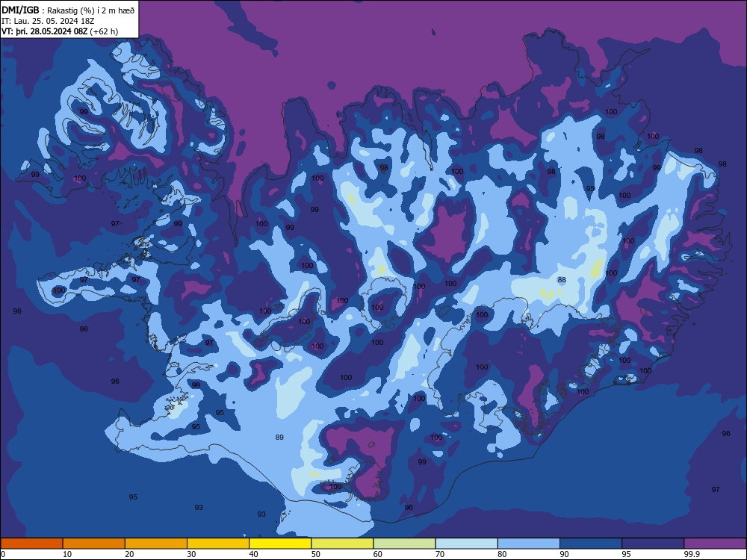Click the legend tick label '10'

coord(67,554)
